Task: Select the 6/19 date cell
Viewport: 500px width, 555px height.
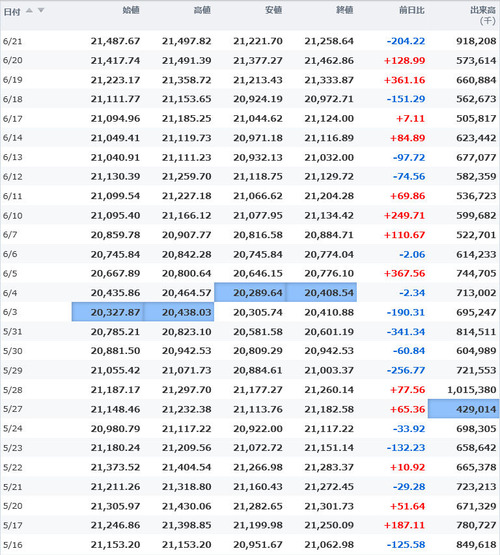Action: tap(12, 80)
